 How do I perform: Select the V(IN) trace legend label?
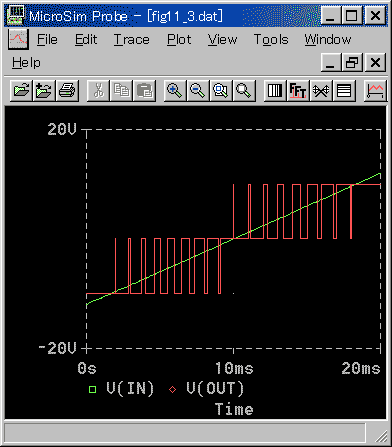coord(130,388)
